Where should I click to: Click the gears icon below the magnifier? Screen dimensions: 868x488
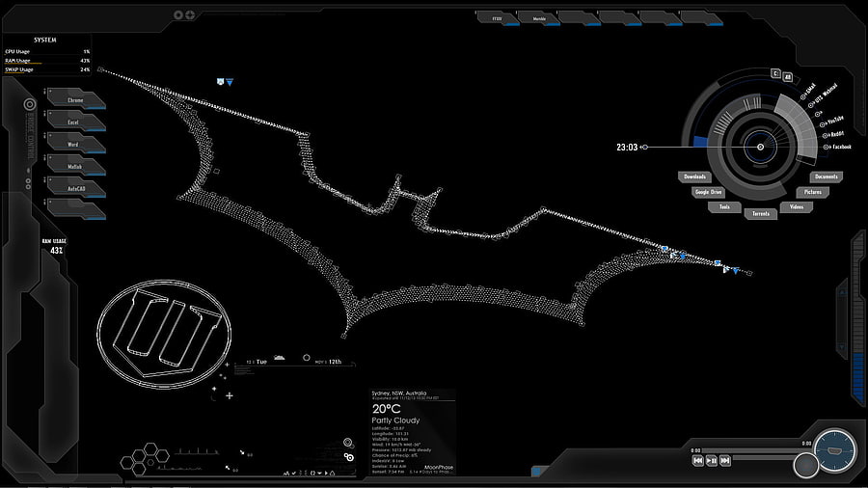tap(349, 457)
